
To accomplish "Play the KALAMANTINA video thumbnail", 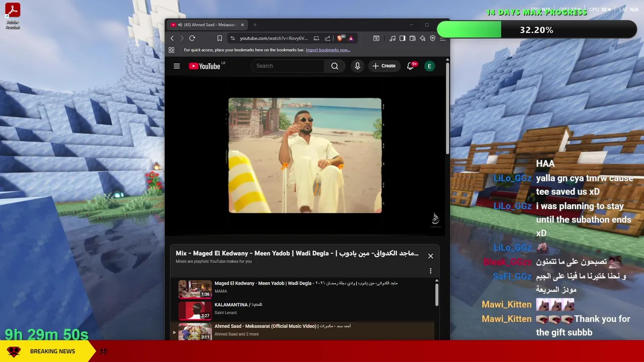I will click(195, 311).
